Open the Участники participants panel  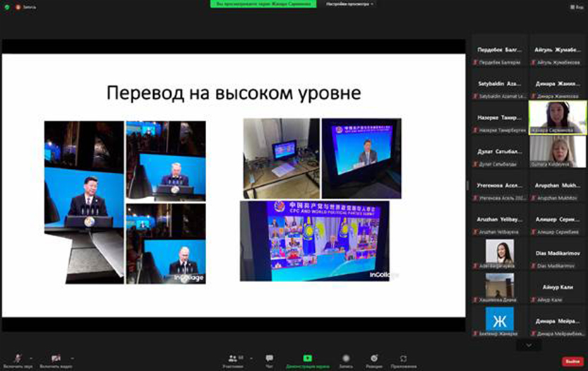tap(232, 359)
